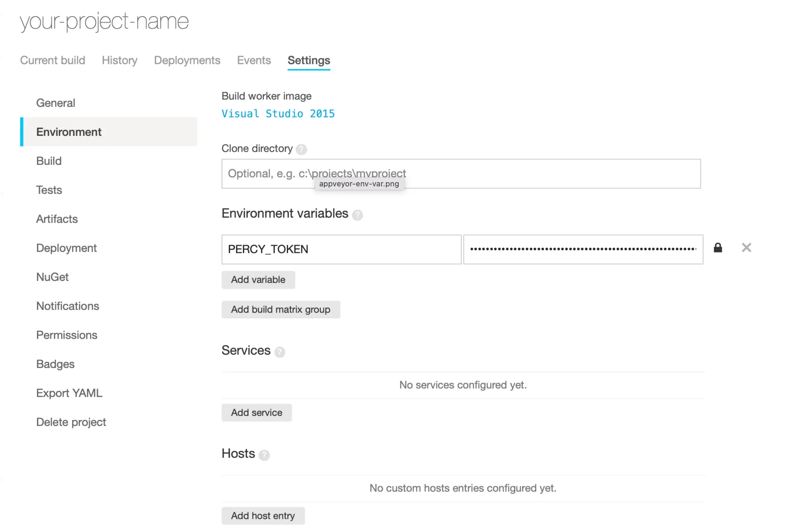Click help icon next to Services heading

(x=279, y=352)
